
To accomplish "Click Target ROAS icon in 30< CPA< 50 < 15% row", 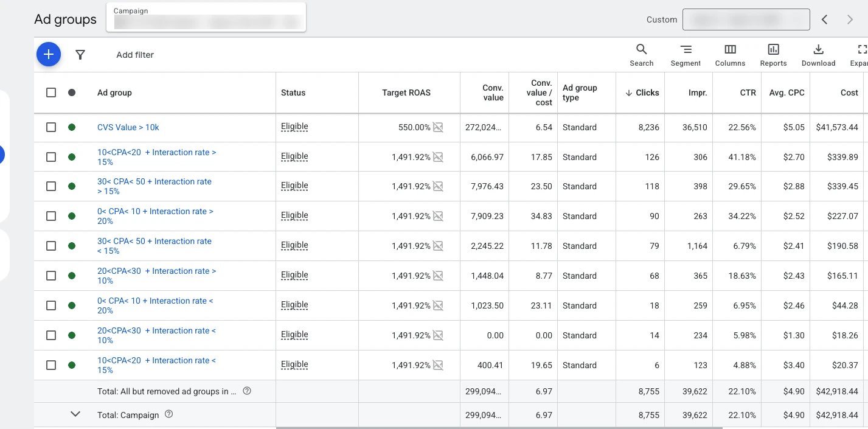I will (x=438, y=246).
